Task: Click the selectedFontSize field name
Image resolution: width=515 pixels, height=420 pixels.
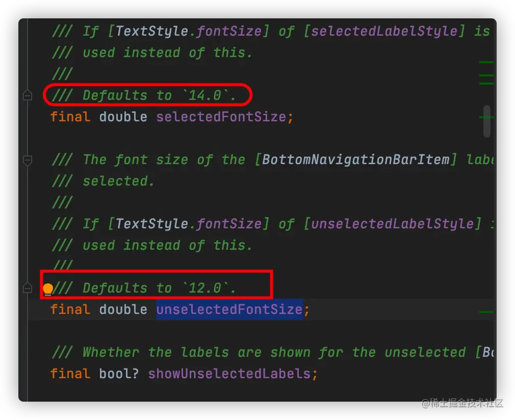Action: (x=222, y=117)
